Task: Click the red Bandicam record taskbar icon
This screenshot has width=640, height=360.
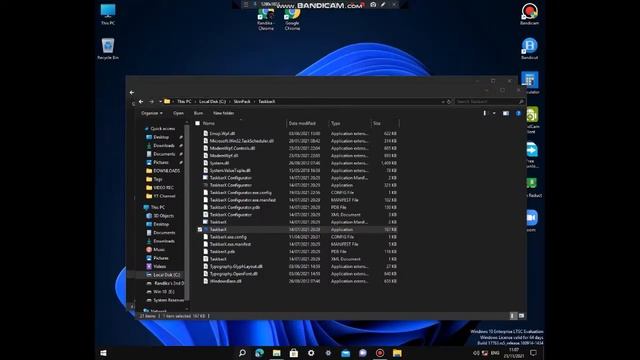Action: [380, 353]
